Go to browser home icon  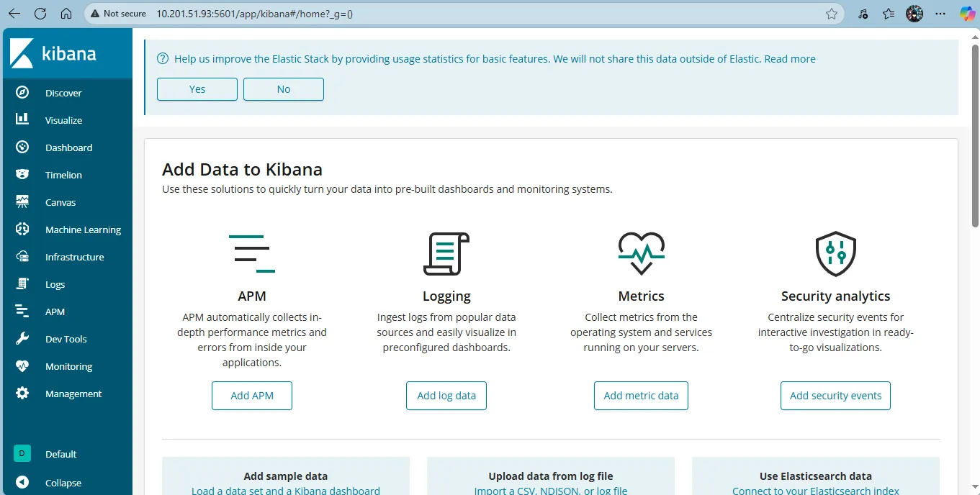pyautogui.click(x=66, y=13)
